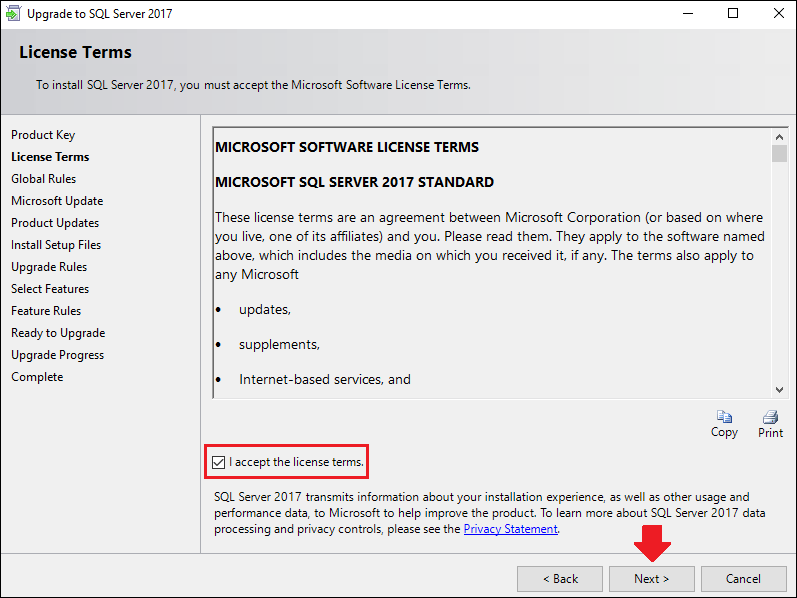797x598 pixels.
Task: Select Ready to Upgrade step in sidebar
Action: point(58,333)
